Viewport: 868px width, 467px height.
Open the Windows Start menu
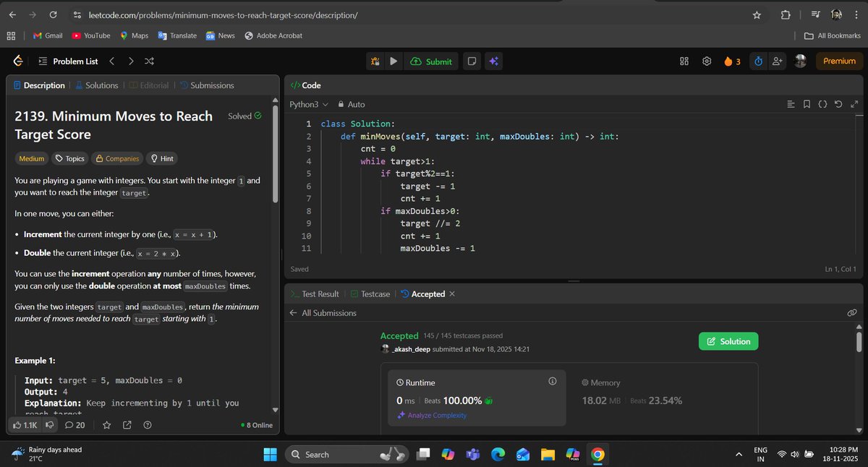pyautogui.click(x=270, y=454)
